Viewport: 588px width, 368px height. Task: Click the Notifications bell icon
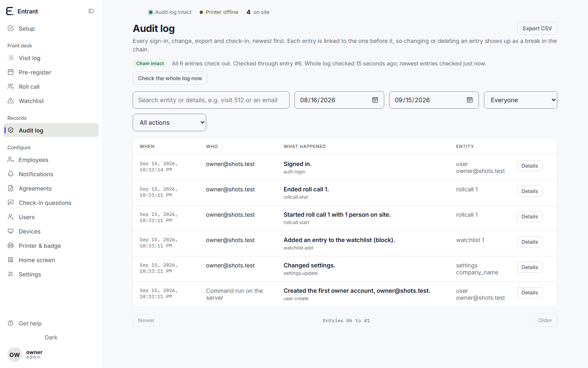pyautogui.click(x=11, y=174)
